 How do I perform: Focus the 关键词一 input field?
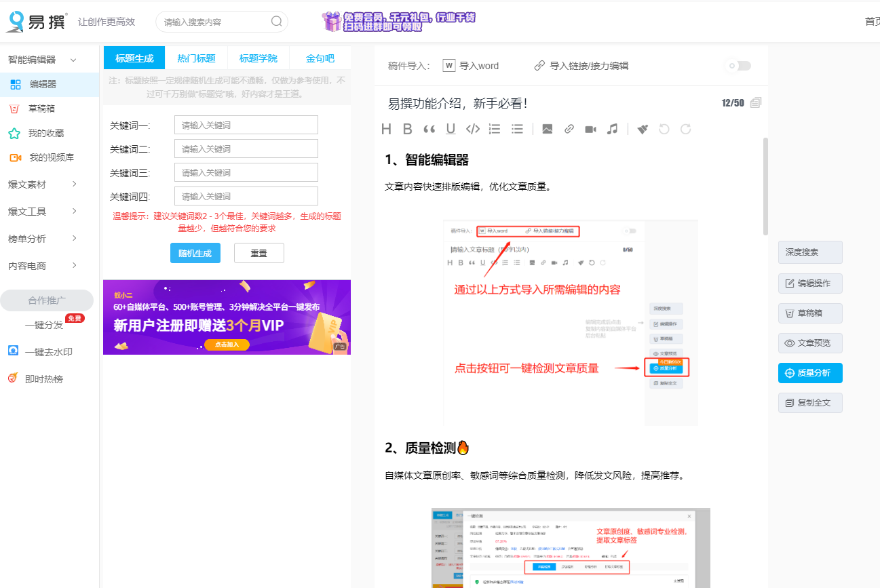pyautogui.click(x=246, y=125)
